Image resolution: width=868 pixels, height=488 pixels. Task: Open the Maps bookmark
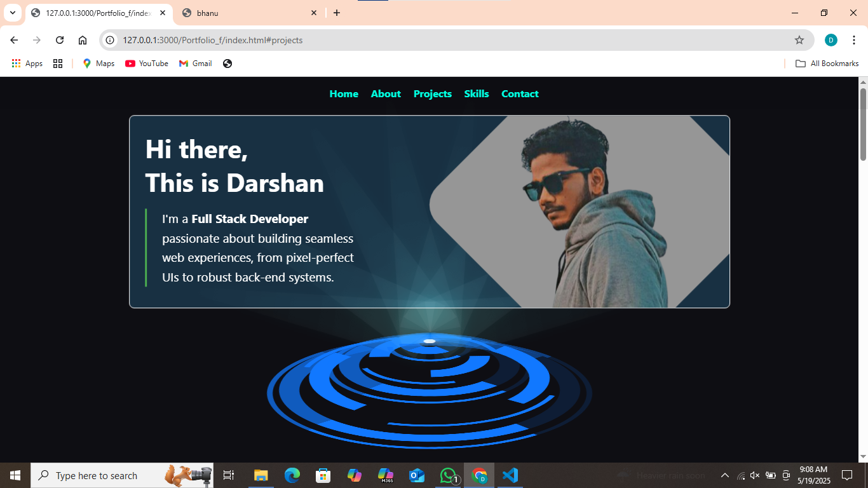pos(98,64)
